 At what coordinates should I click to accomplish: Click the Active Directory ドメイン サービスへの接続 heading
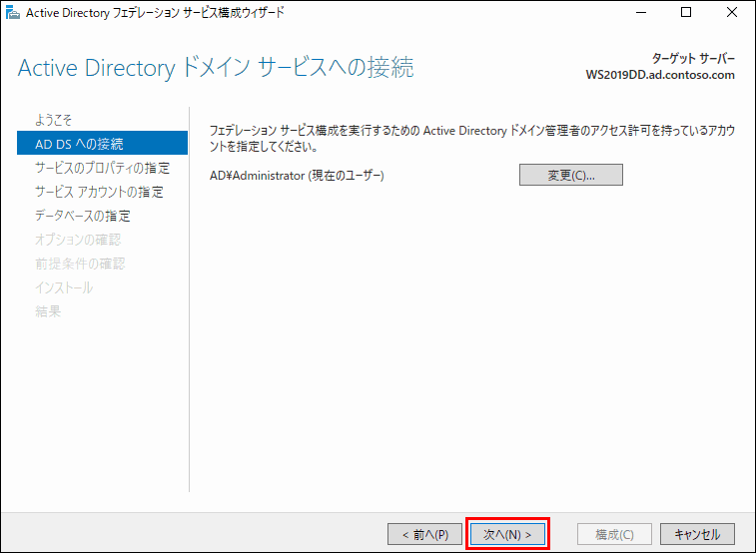pyautogui.click(x=216, y=68)
